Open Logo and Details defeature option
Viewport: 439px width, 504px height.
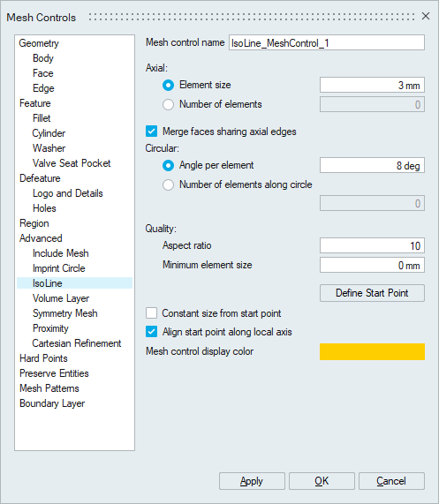67,193
